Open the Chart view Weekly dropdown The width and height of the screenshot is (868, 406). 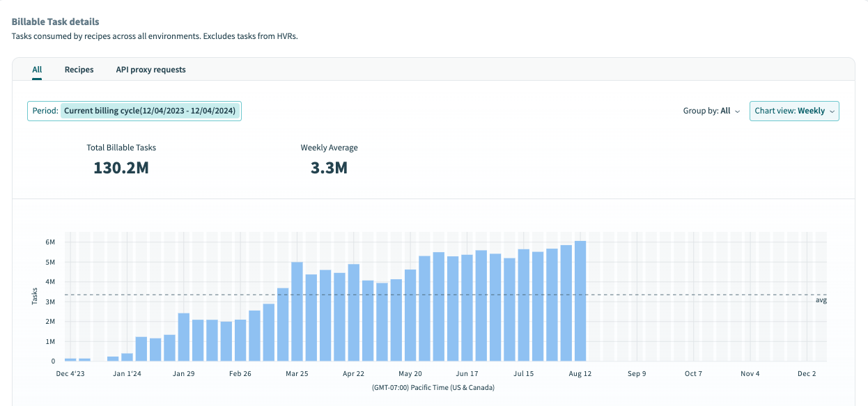click(x=793, y=111)
